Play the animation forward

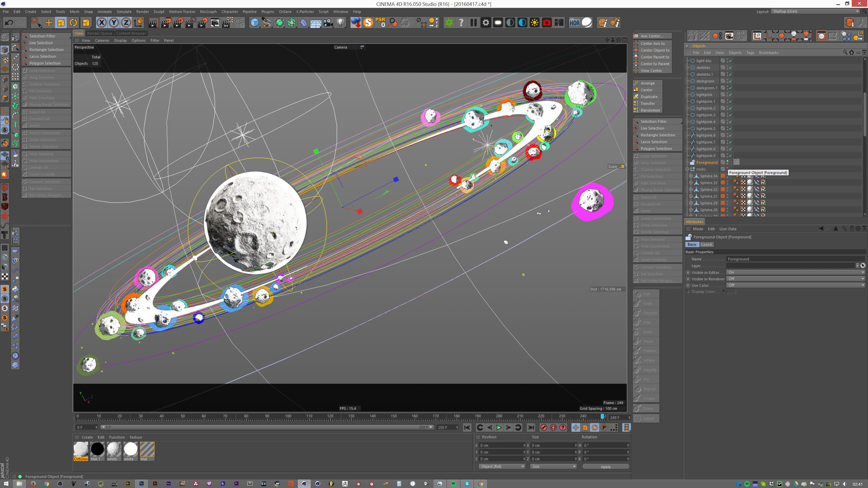(499, 427)
